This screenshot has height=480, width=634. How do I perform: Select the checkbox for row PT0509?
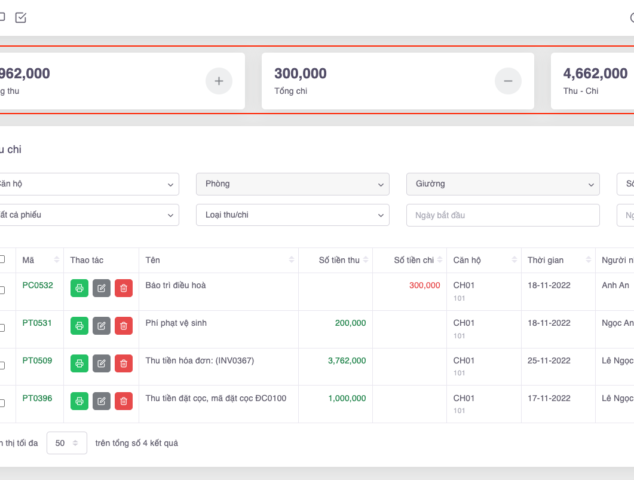click(2, 361)
